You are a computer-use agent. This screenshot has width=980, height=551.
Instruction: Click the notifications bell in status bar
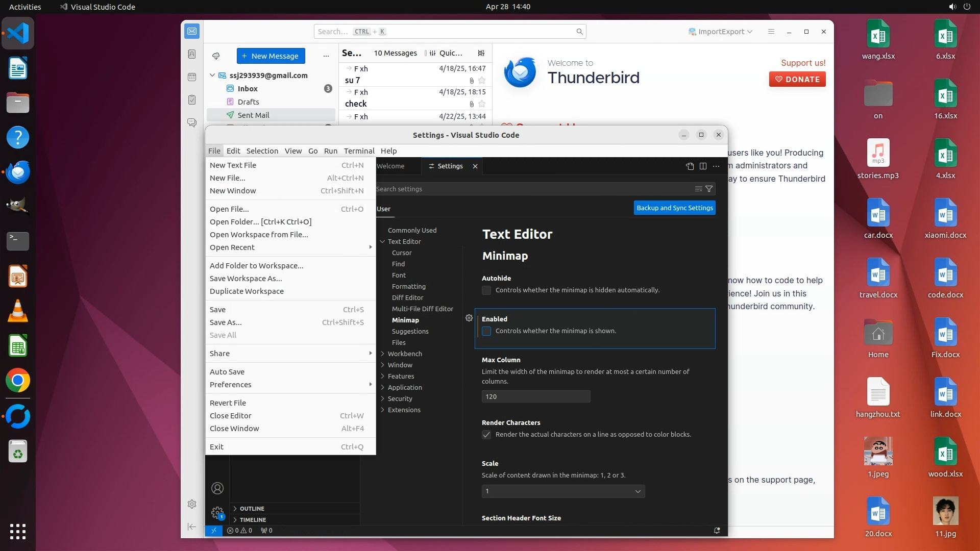coord(717,531)
